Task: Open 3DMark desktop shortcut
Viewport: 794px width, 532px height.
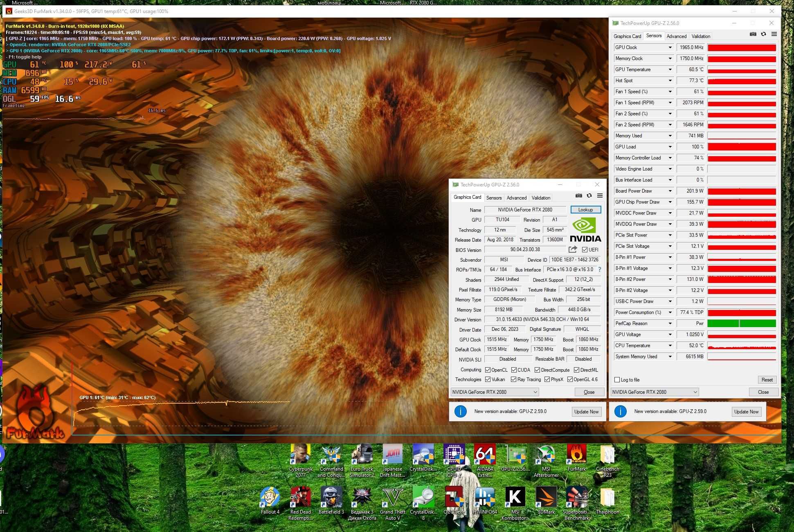Action: point(546,501)
